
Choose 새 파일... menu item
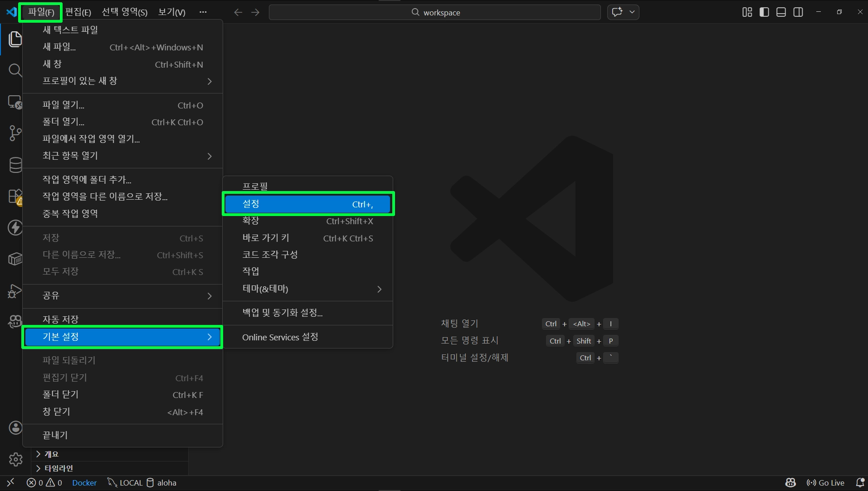[122, 47]
